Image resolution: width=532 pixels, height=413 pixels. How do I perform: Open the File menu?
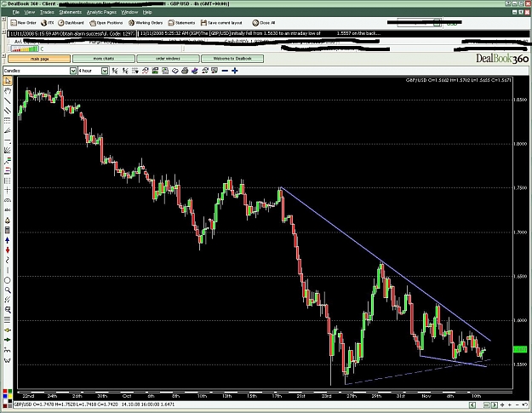pos(16,12)
